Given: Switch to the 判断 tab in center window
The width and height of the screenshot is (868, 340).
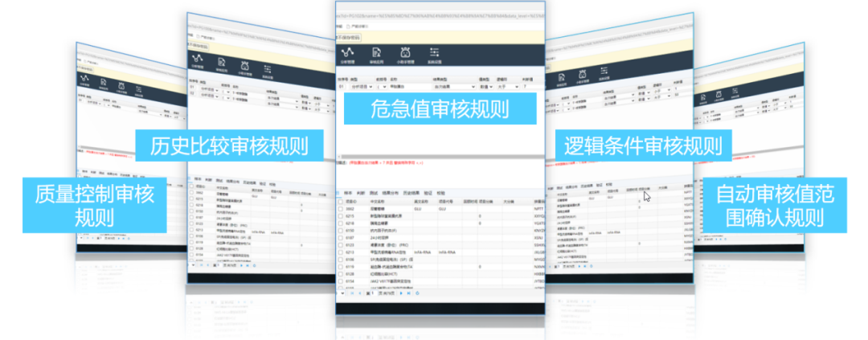Looking at the screenshot, I should 361,193.
